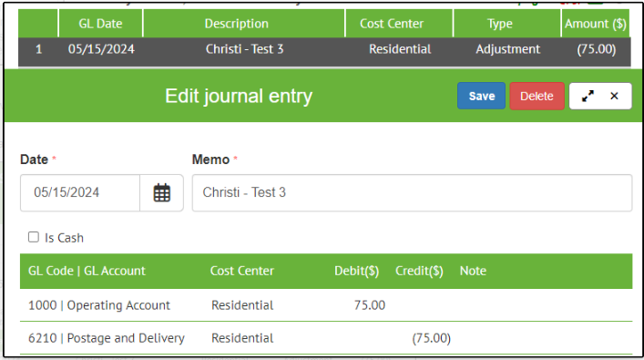Sort by GL Date column header
The width and height of the screenshot is (644, 360).
(x=100, y=24)
